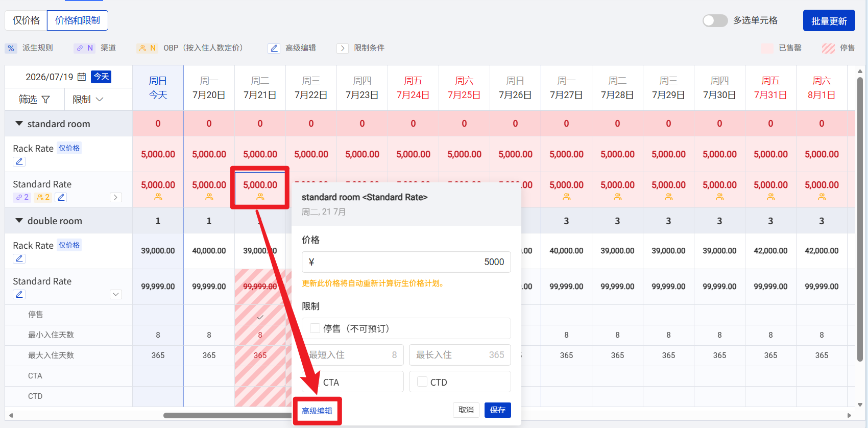
Task: Switch to the 仅价格 tab
Action: coord(26,20)
